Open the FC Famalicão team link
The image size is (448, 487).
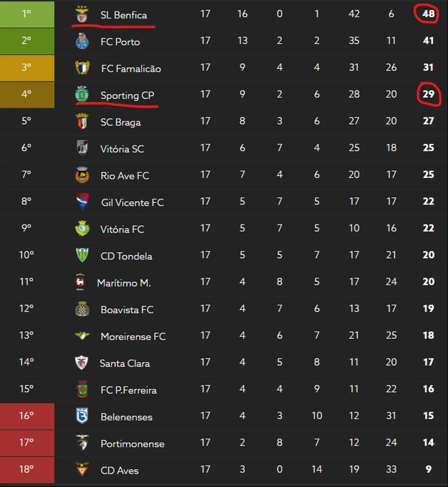[131, 68]
